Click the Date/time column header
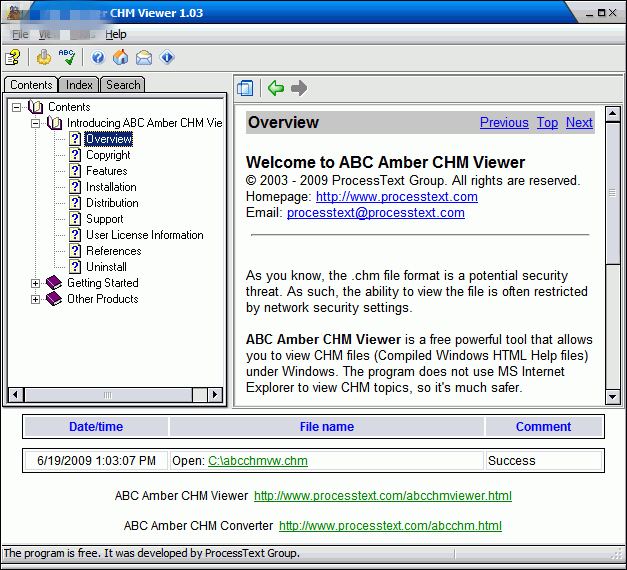The image size is (627, 570). [x=96, y=427]
